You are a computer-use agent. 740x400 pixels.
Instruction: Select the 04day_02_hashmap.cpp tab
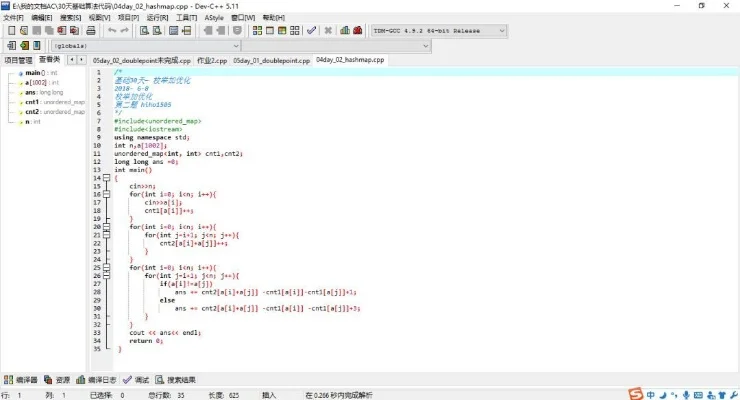[350, 60]
